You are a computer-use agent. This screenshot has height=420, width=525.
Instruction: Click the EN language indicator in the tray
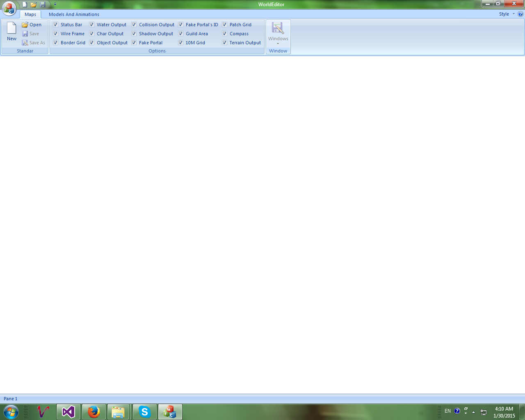pyautogui.click(x=447, y=411)
